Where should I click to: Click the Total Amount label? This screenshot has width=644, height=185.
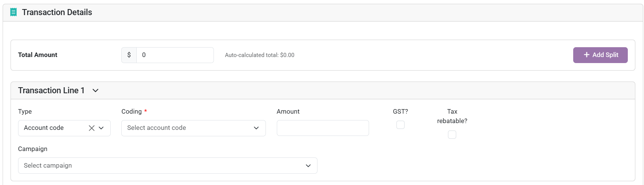(x=38, y=55)
